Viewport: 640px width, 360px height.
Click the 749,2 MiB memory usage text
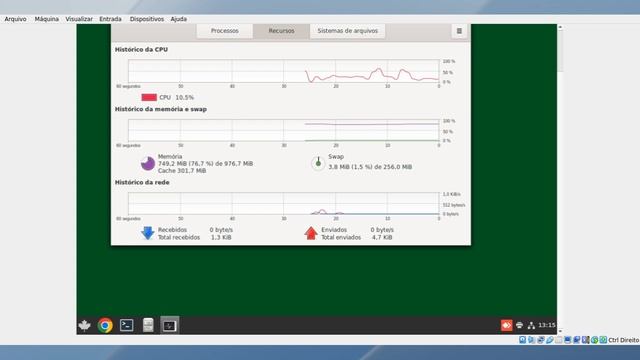pos(206,164)
